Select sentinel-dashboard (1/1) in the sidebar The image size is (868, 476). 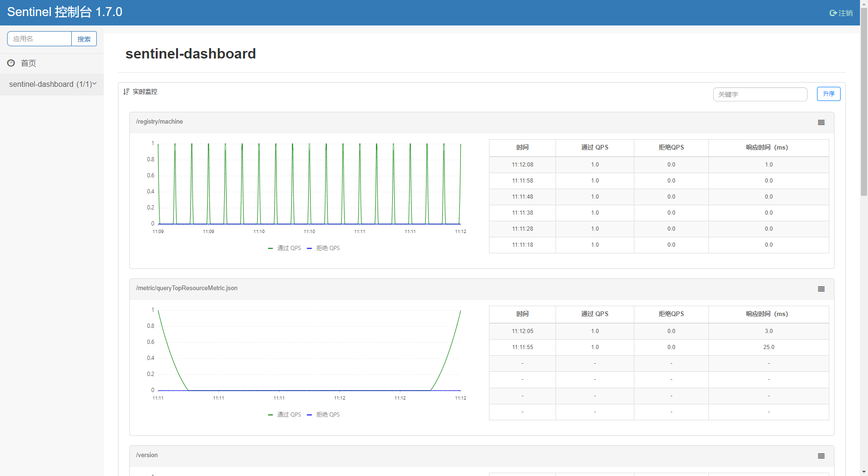tap(52, 84)
